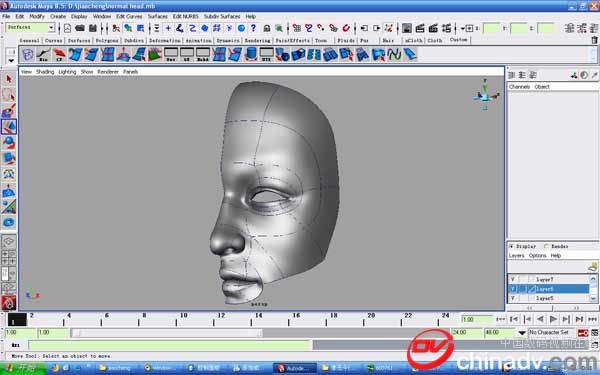
Task: Select the arrow Select tool
Action: [9, 79]
